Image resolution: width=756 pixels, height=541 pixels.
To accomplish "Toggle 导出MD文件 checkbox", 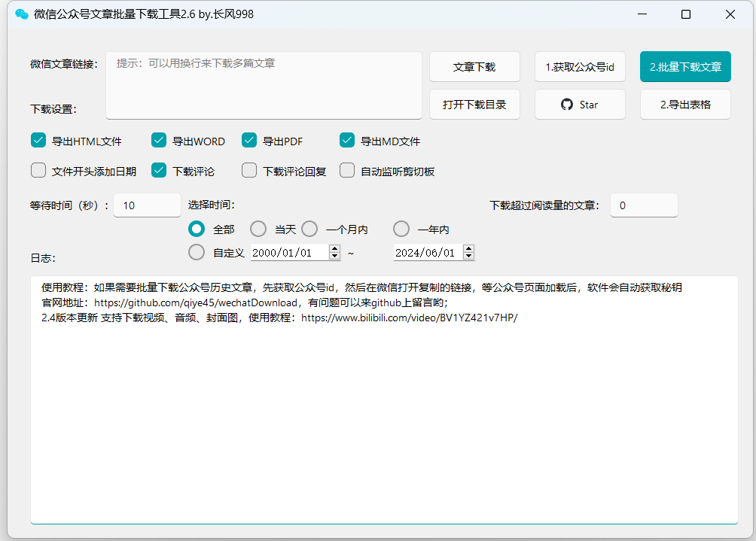I will click(347, 141).
